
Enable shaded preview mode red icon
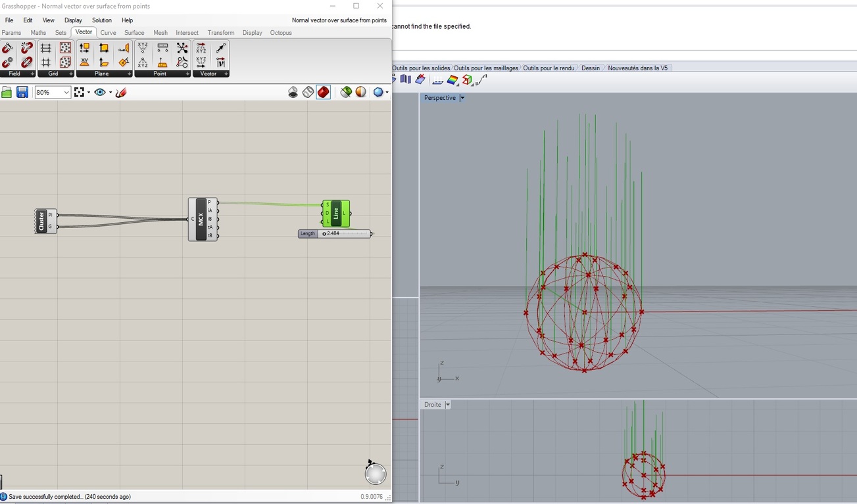324,93
